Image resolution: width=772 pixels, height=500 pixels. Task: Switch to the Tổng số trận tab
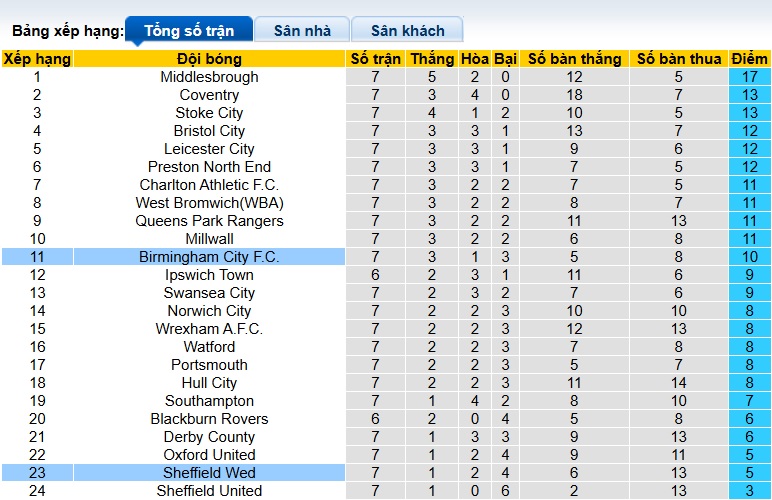click(x=188, y=31)
